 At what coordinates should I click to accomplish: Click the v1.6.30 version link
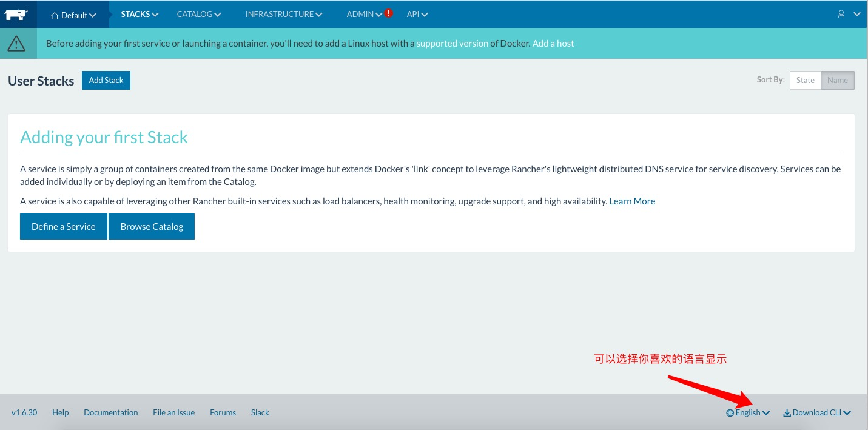(24, 412)
